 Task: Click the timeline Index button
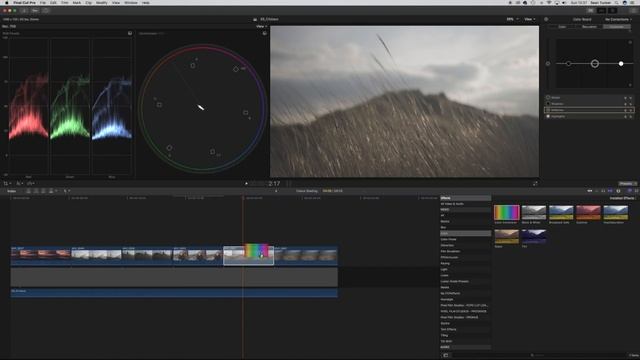point(11,191)
